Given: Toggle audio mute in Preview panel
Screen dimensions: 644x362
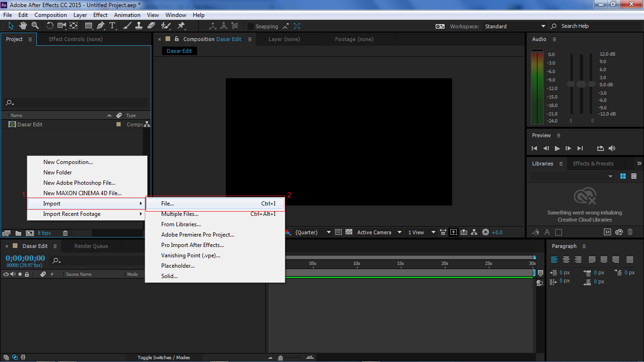Looking at the screenshot, I should click(612, 148).
